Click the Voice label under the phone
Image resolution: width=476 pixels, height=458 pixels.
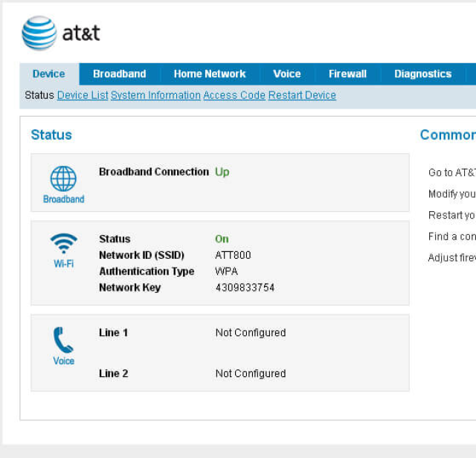click(63, 361)
